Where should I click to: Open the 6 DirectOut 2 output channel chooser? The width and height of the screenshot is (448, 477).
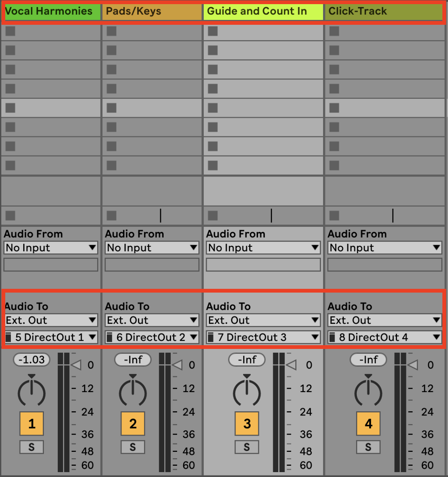pos(152,337)
